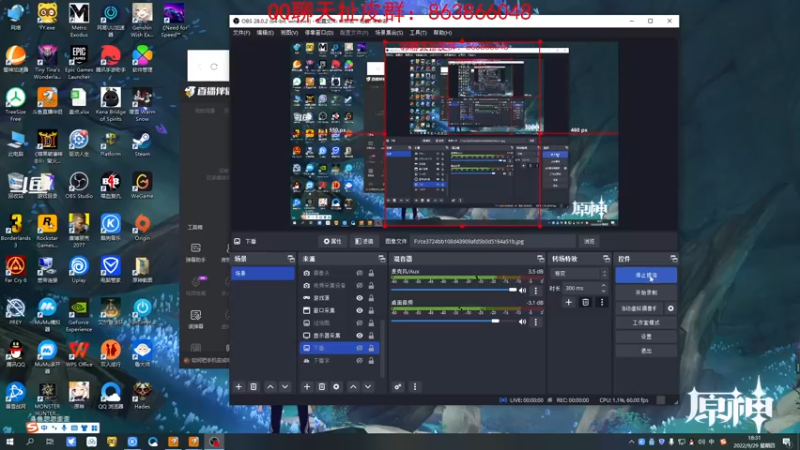
Task: Pop out the Controls dock panel
Action: [673, 259]
